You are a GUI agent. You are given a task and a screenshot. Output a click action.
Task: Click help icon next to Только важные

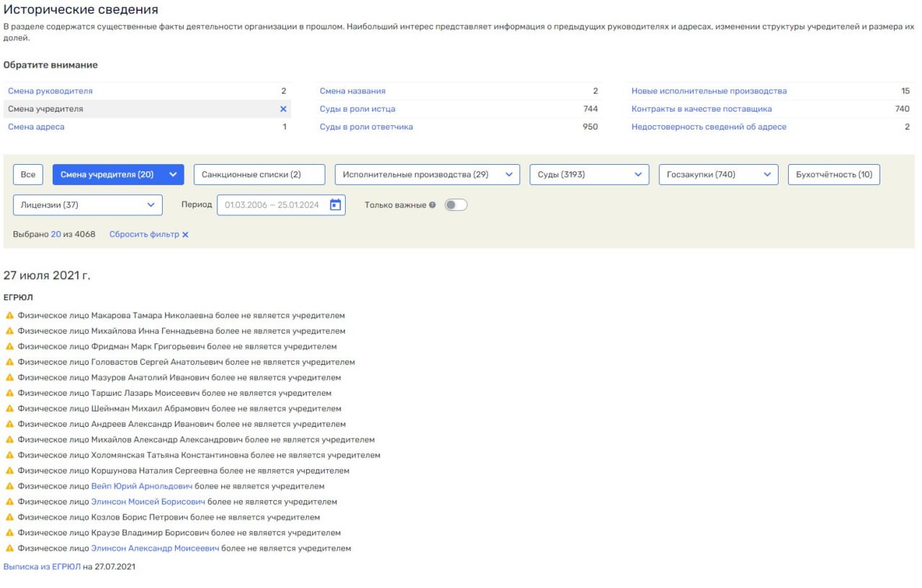click(x=432, y=205)
